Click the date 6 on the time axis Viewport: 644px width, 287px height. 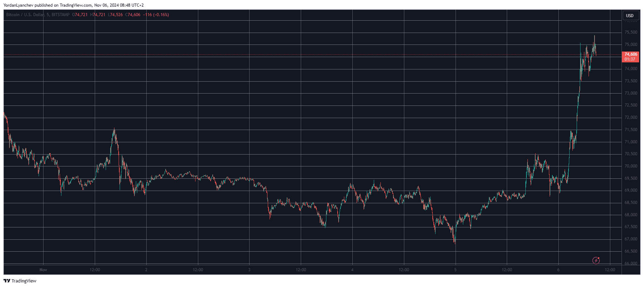pyautogui.click(x=558, y=270)
